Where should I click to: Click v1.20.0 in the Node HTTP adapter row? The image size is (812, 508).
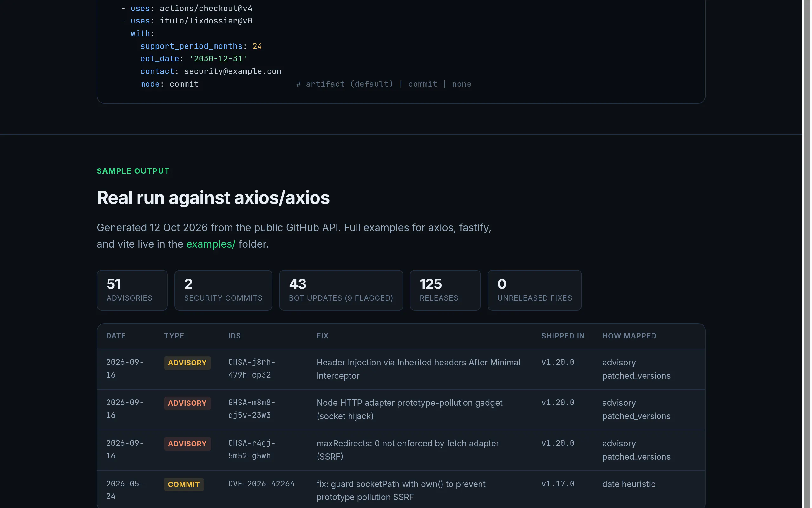558,403
